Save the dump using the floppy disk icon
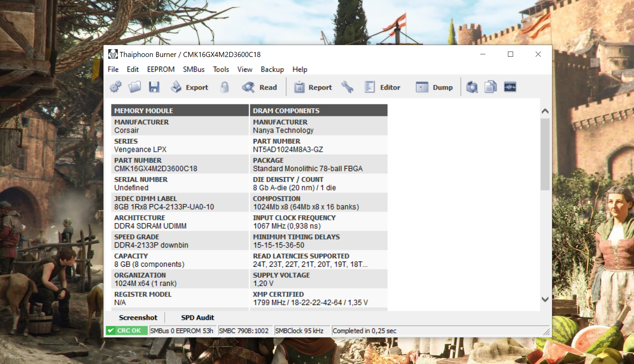634x364 pixels. pyautogui.click(x=154, y=87)
